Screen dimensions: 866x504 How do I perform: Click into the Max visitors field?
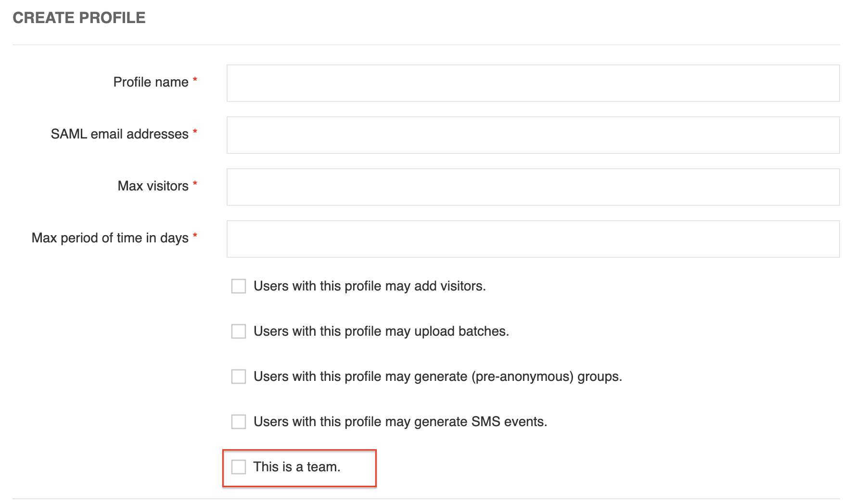533,187
